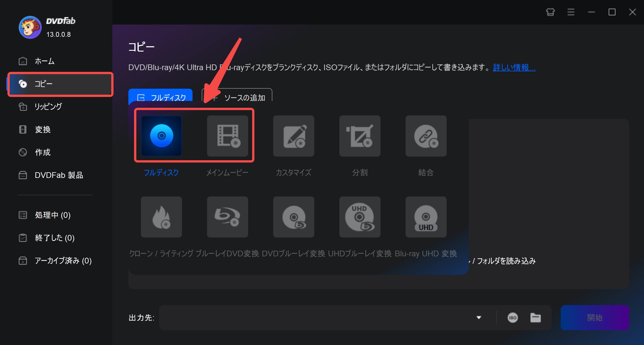Screen dimensions: 644x345
Task: Click ソースの追加 add source button
Action: pyautogui.click(x=237, y=96)
